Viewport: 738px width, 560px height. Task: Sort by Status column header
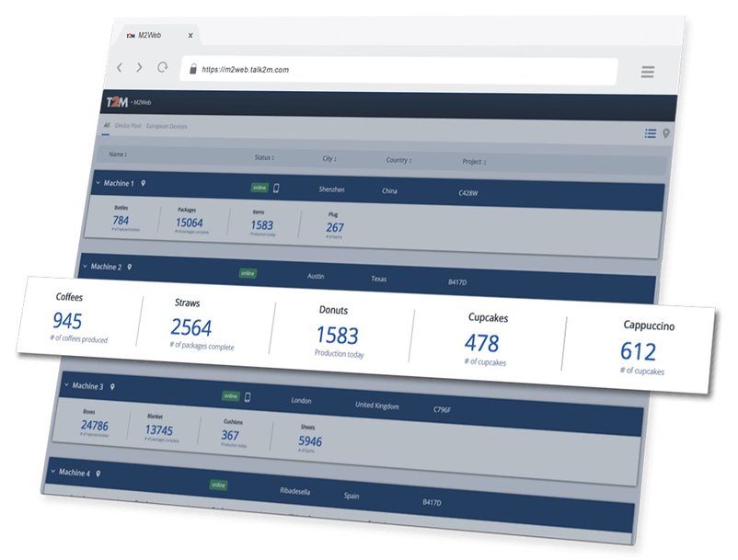click(264, 157)
